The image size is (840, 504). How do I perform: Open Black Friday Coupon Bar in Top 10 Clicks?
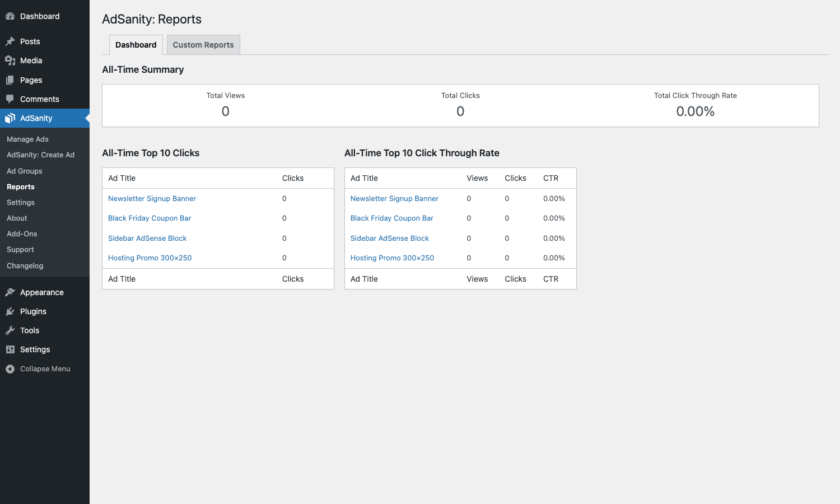pyautogui.click(x=150, y=218)
